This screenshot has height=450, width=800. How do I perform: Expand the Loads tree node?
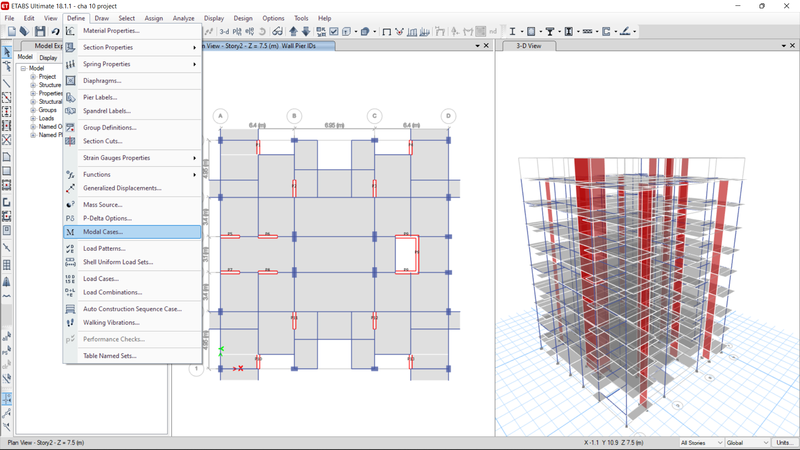click(33, 118)
